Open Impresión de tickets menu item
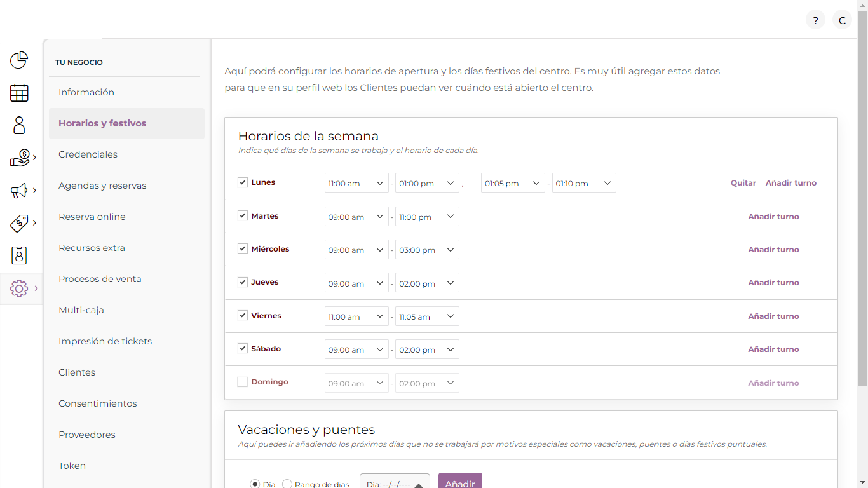Image resolution: width=868 pixels, height=488 pixels. (126, 341)
